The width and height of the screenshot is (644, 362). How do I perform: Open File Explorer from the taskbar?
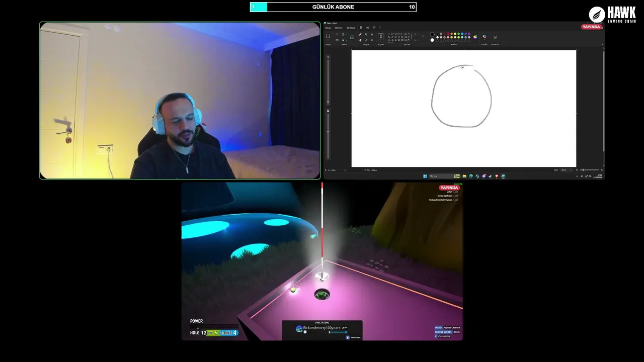464,176
